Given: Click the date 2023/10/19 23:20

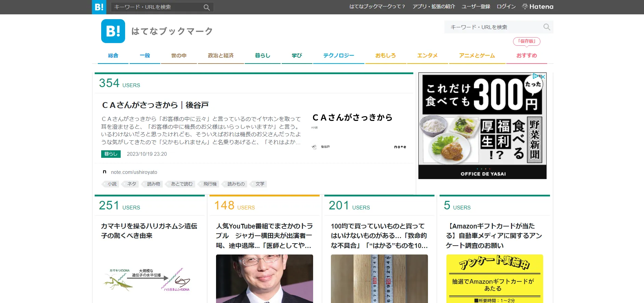Looking at the screenshot, I should coord(147,154).
